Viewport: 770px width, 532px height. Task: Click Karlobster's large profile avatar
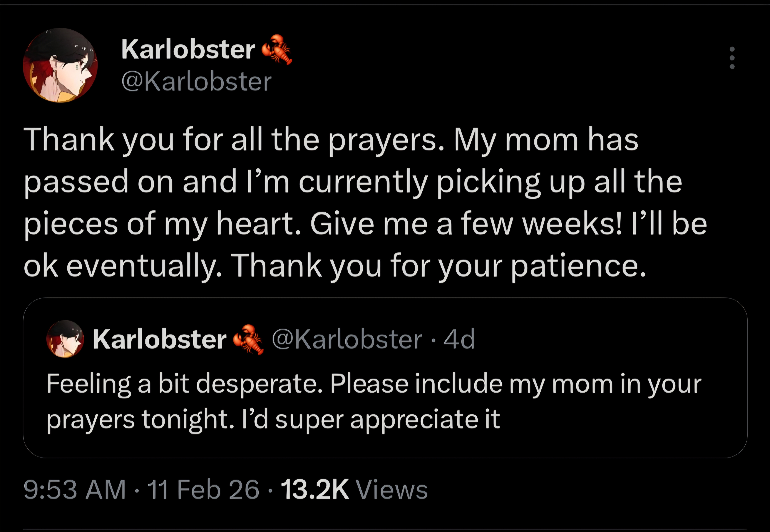tap(60, 65)
